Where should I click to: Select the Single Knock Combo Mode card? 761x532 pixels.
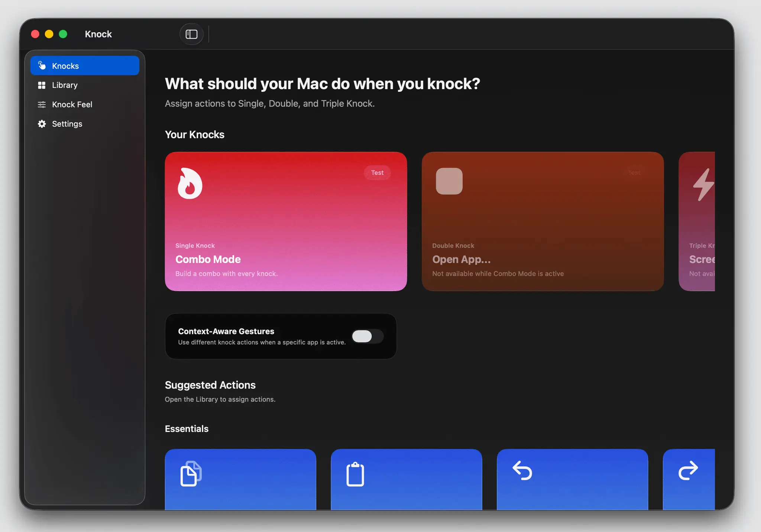pos(286,221)
